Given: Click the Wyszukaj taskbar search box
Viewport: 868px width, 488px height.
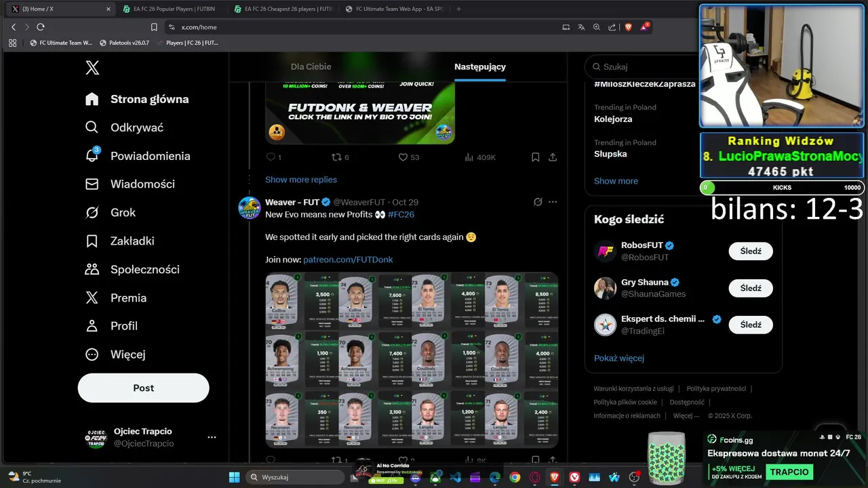Looking at the screenshot, I should 296,477.
